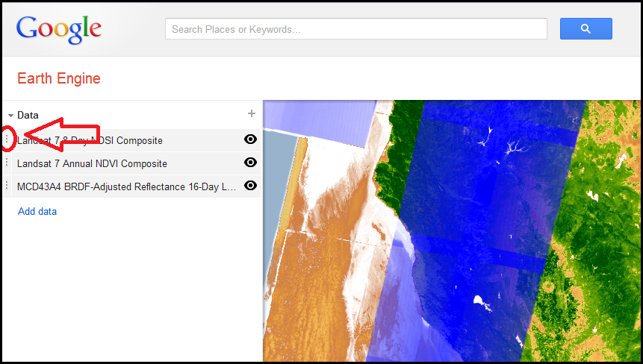Focus the Search Places or Keywords field
Screen dimensions: 643x364
click(356, 29)
